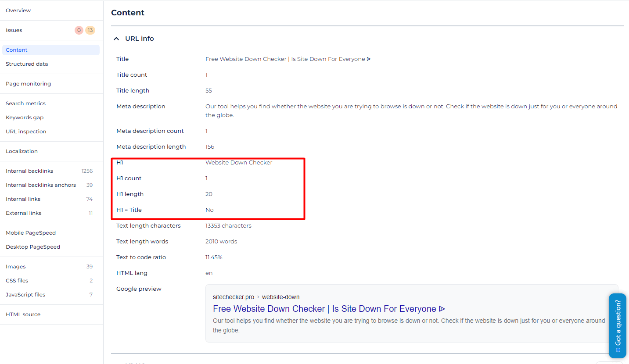Image resolution: width=629 pixels, height=364 pixels.
Task: Click the H1 count label
Action: (129, 178)
